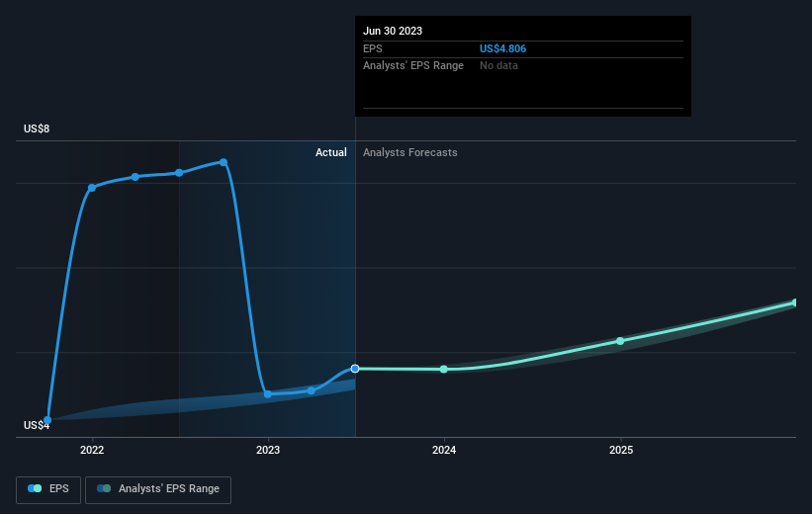Click the 2024 axis label

point(444,450)
